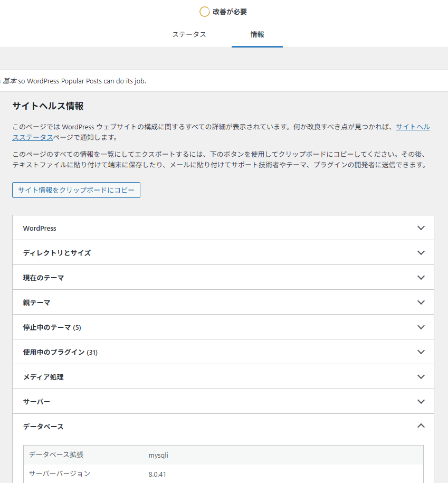448x483 pixels.
Task: Click the サーバーバージョン label
Action: tap(60, 473)
